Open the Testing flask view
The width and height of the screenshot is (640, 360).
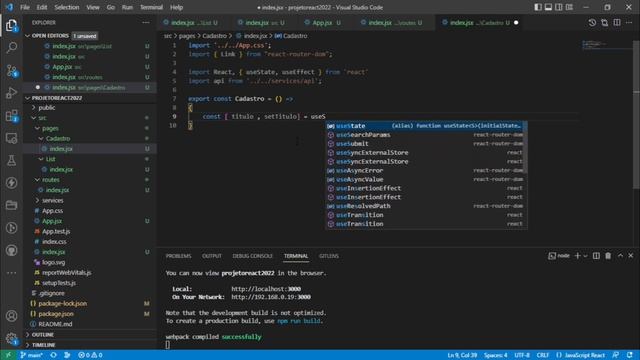coord(11,160)
